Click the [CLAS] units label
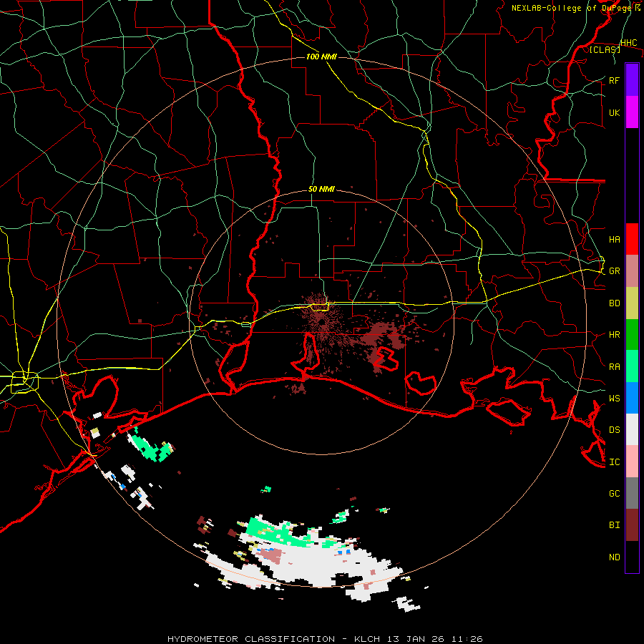644x644 pixels. click(605, 49)
